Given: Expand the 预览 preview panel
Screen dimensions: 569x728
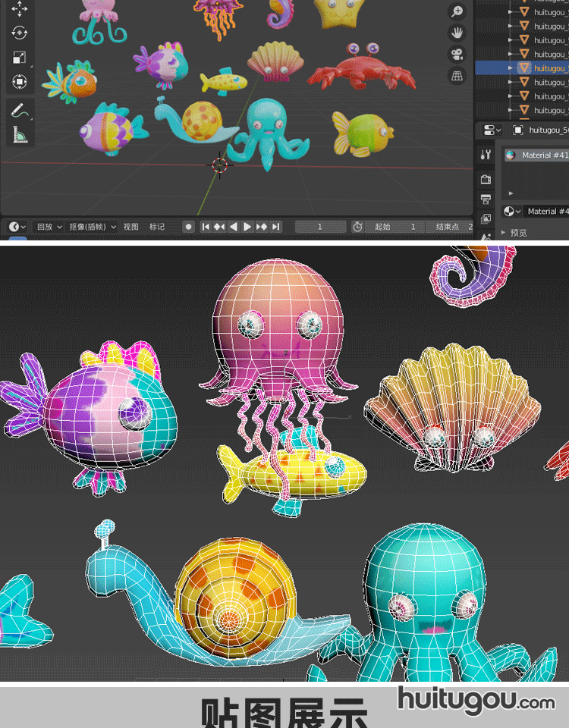Looking at the screenshot, I should click(518, 233).
